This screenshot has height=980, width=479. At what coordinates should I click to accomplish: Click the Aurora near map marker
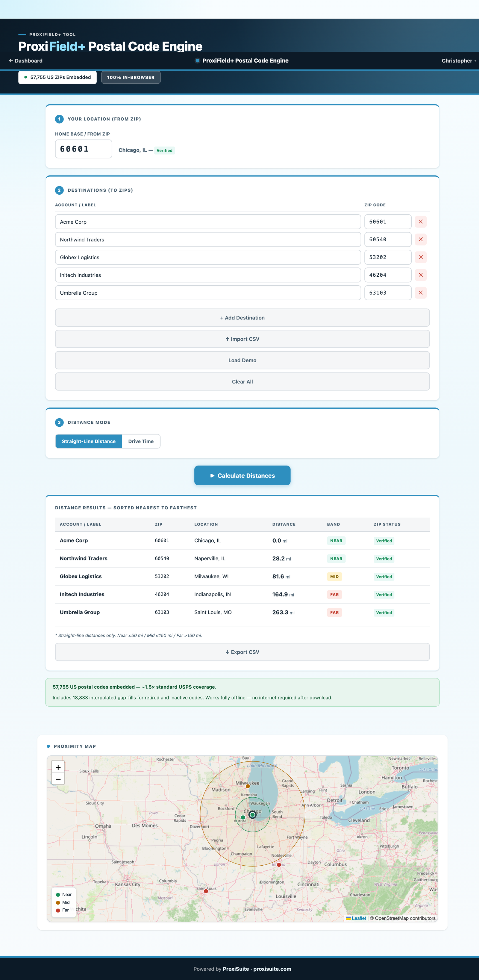point(243,817)
